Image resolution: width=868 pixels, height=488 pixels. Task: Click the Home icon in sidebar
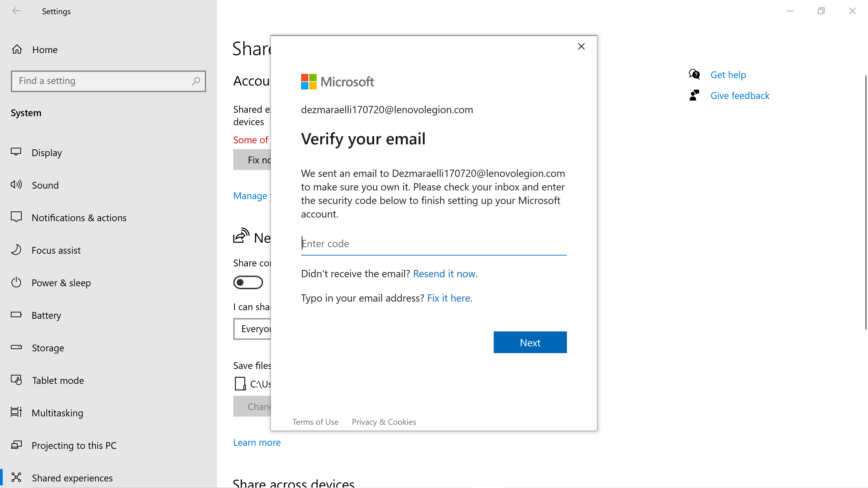[x=17, y=49]
